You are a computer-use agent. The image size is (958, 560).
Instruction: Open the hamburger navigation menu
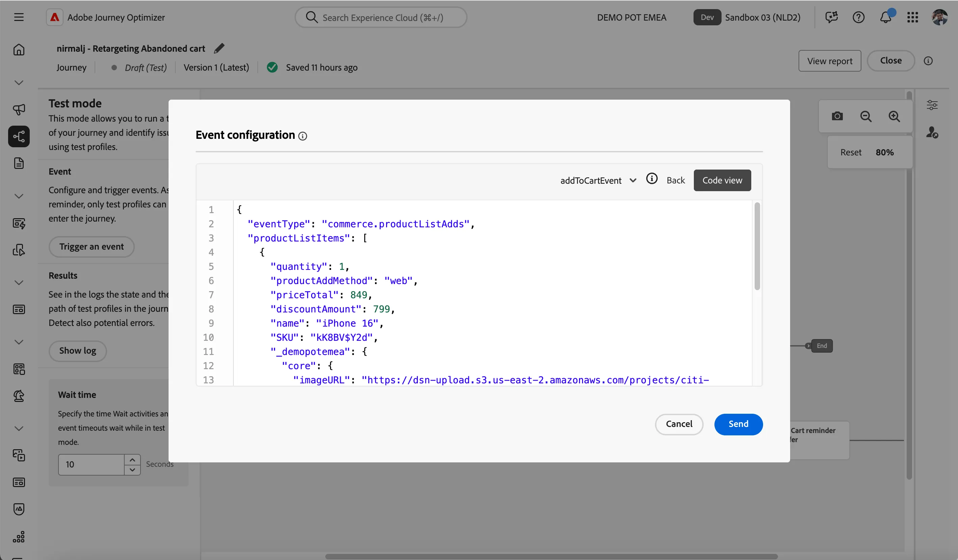pyautogui.click(x=19, y=17)
